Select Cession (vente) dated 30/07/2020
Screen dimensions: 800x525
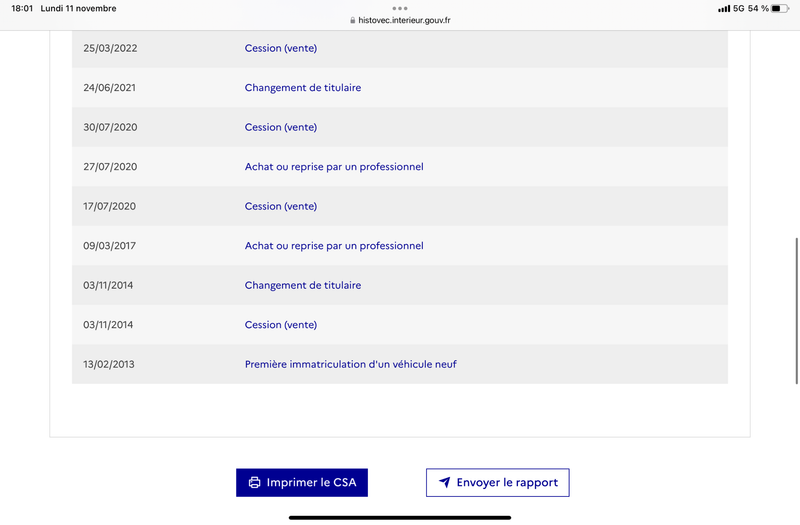pos(281,127)
